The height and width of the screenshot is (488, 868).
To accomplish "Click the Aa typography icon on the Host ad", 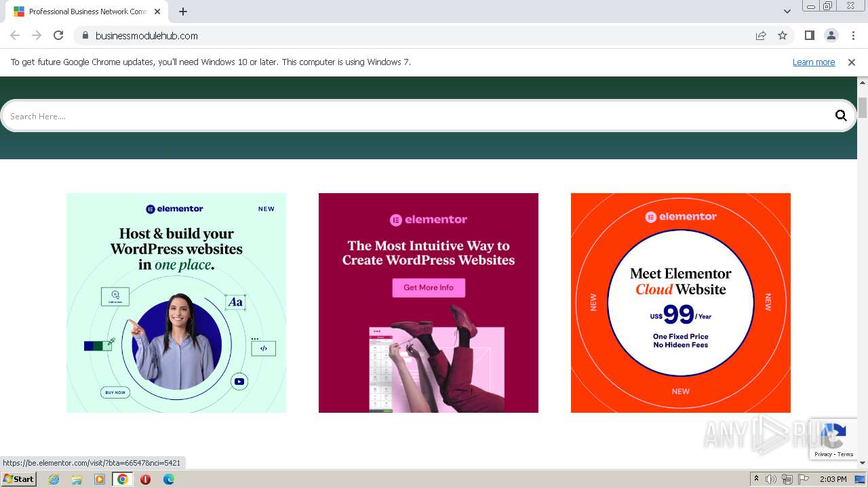I will tap(235, 302).
